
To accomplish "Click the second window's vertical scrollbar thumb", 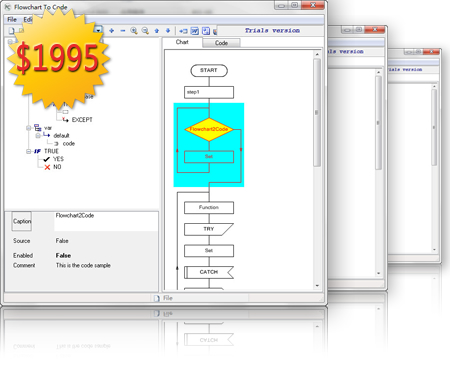I will click(x=378, y=123).
